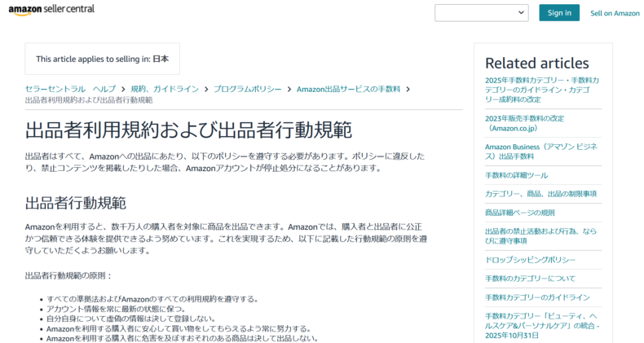This screenshot has width=644, height=343.
Task: Open ドロップシッピングポリシー article
Action: click(530, 260)
